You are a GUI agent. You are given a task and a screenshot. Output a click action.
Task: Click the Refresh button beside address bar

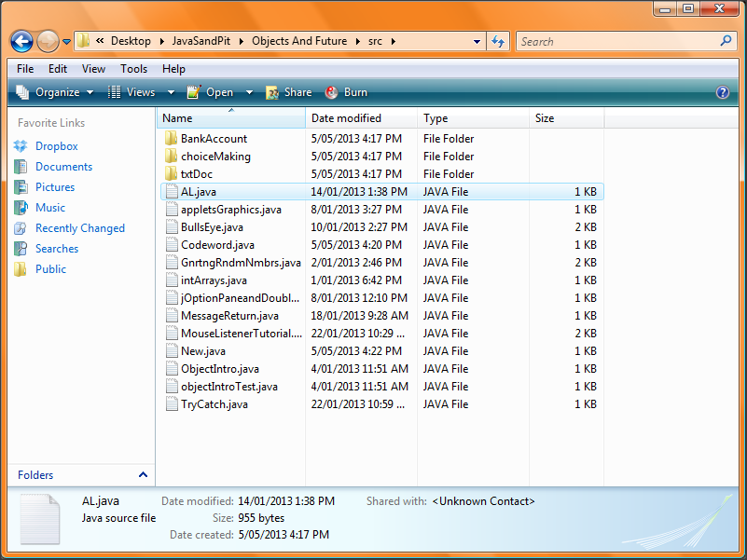click(498, 42)
